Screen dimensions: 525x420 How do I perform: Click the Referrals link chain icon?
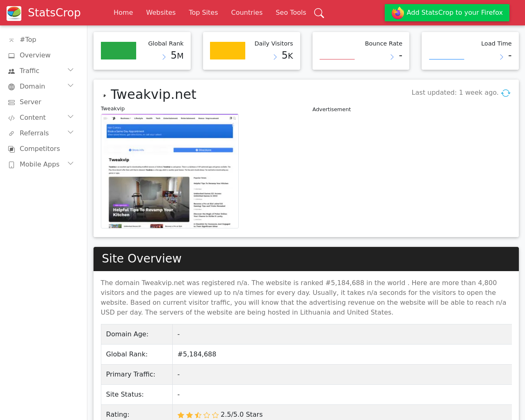[11, 133]
